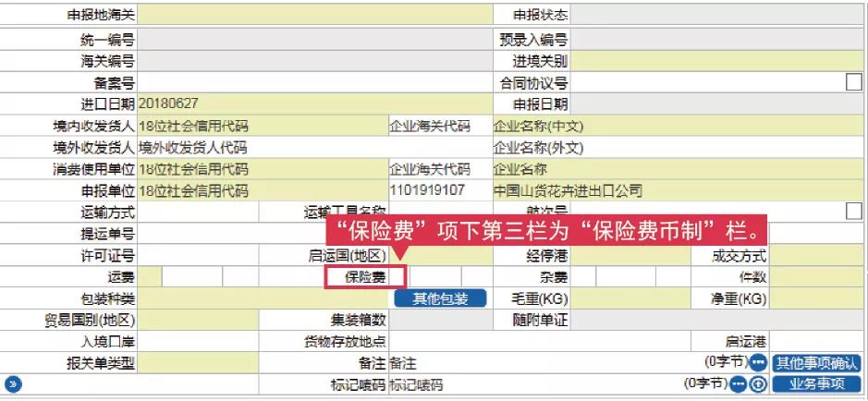The height and width of the screenshot is (401, 868).
Task: Click the 随附单证 field
Action: (716, 320)
